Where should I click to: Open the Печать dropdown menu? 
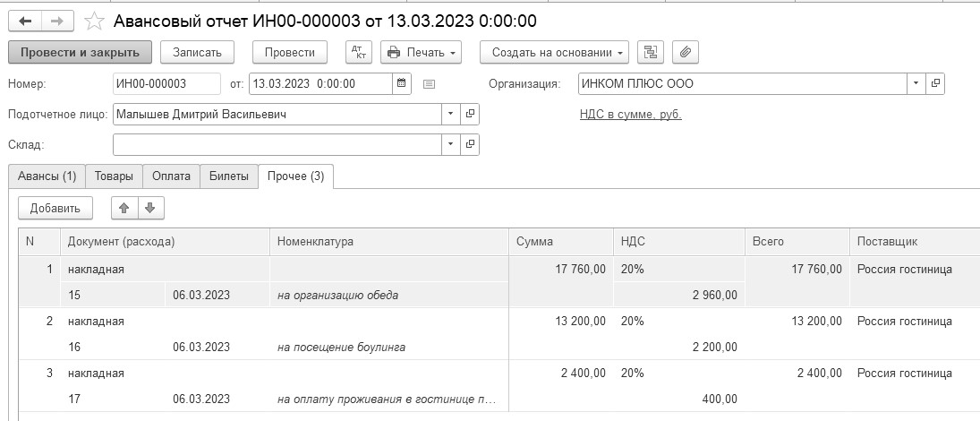coord(421,52)
